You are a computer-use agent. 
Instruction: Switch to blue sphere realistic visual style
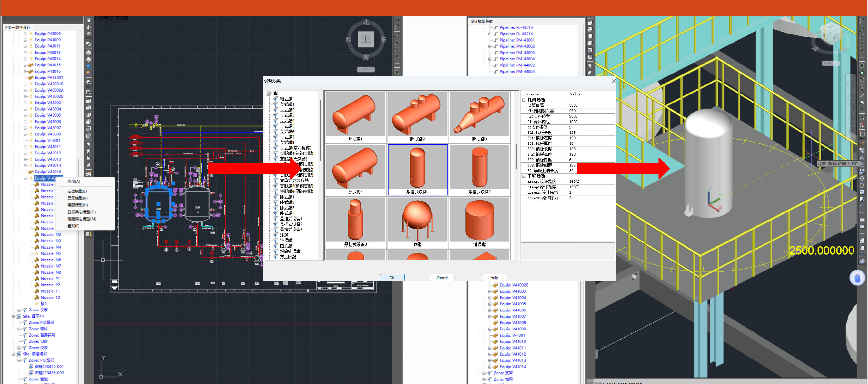89,66
